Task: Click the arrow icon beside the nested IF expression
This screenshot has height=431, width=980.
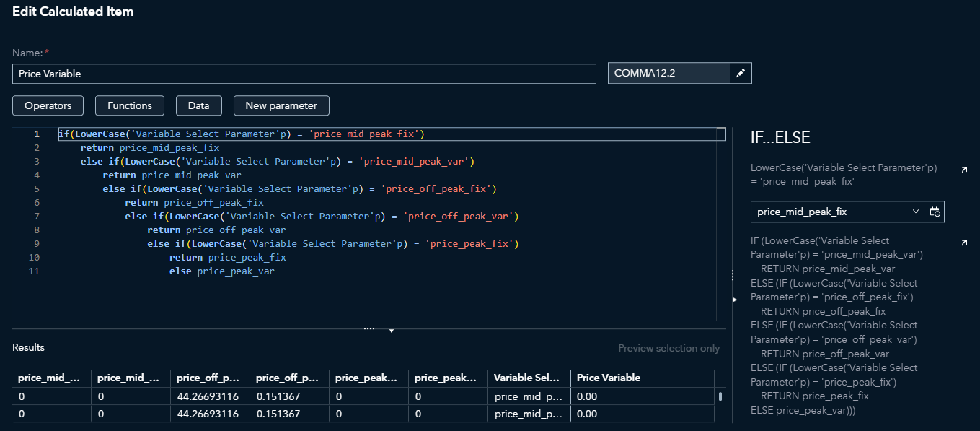Action: 964,243
